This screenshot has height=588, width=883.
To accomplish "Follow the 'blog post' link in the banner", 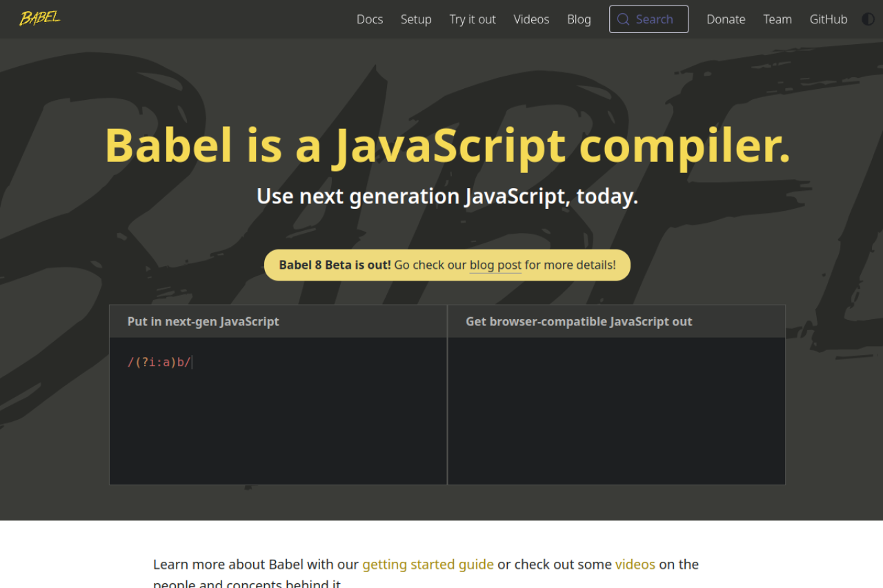I will (x=495, y=265).
